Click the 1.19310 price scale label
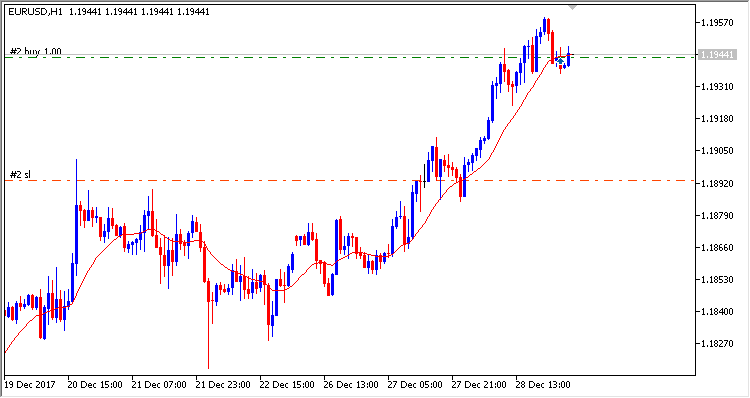 [717, 87]
